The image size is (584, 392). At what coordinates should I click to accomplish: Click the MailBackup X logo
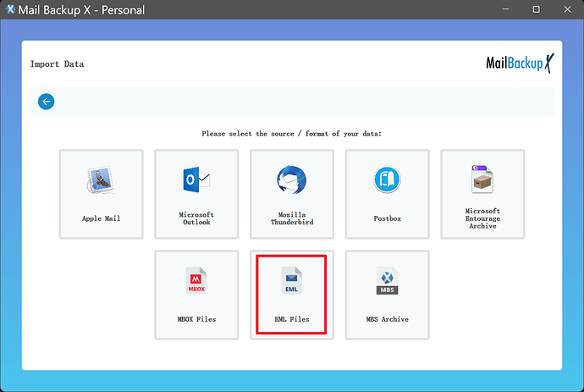click(x=520, y=63)
